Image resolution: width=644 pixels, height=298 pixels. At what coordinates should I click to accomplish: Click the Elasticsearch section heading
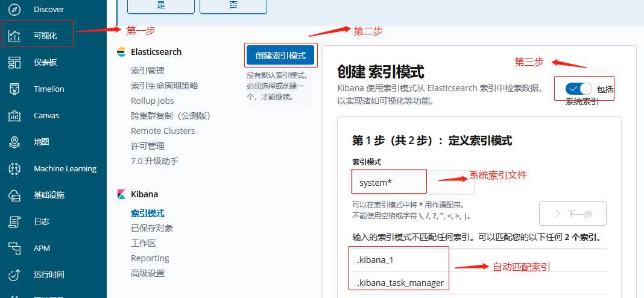[x=156, y=52]
